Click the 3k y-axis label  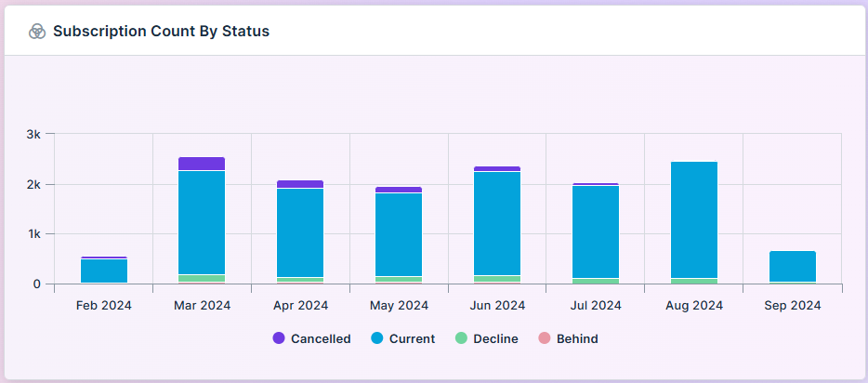pos(33,134)
